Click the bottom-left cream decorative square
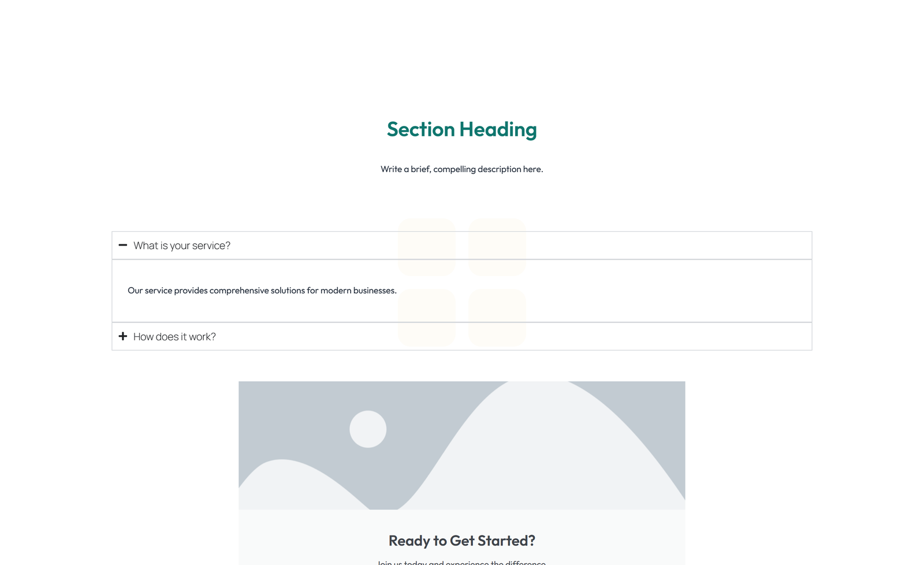The width and height of the screenshot is (924, 565). [427, 317]
